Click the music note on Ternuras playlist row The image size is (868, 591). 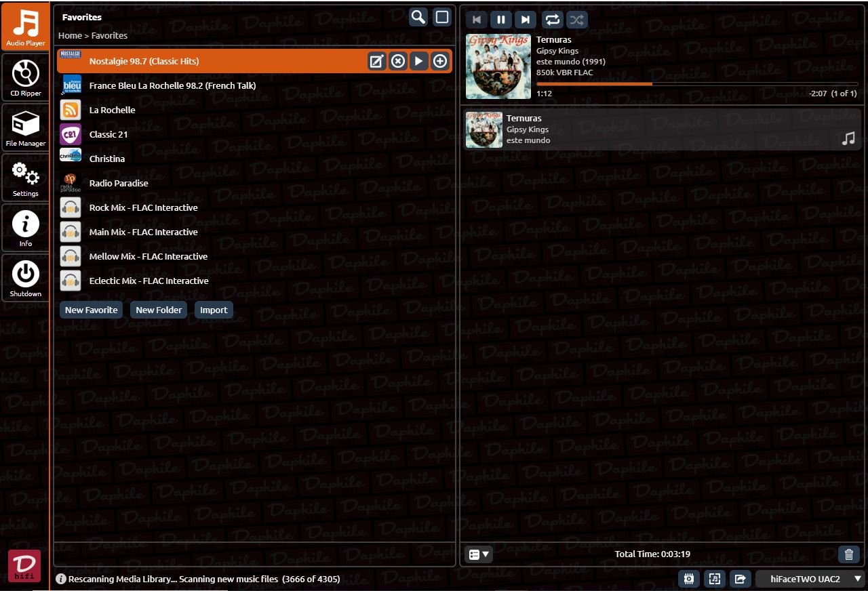[x=848, y=138]
